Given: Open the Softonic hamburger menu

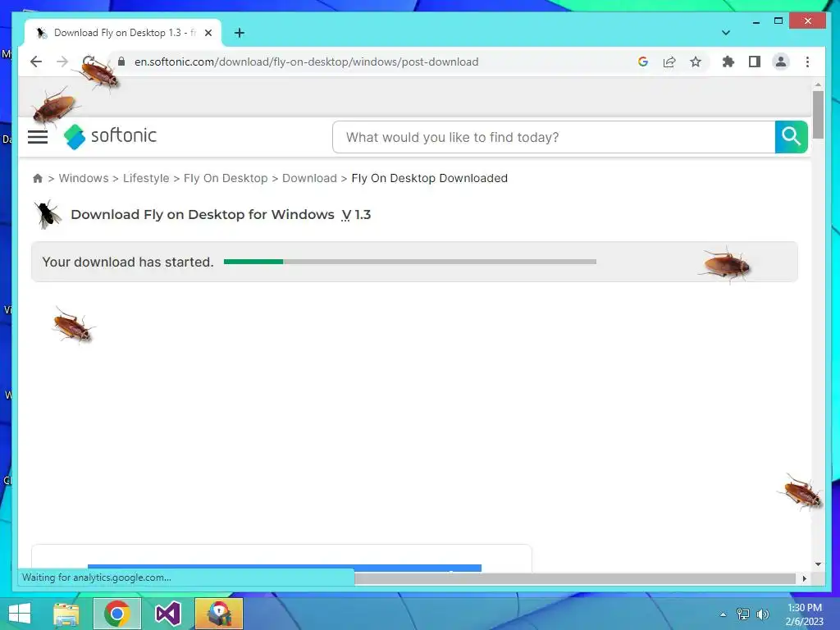Looking at the screenshot, I should [x=38, y=137].
